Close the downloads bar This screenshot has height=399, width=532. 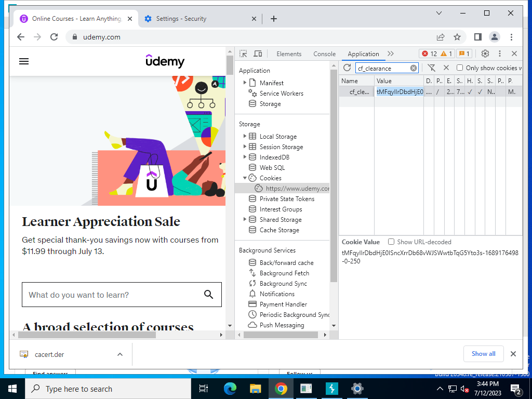click(x=513, y=354)
